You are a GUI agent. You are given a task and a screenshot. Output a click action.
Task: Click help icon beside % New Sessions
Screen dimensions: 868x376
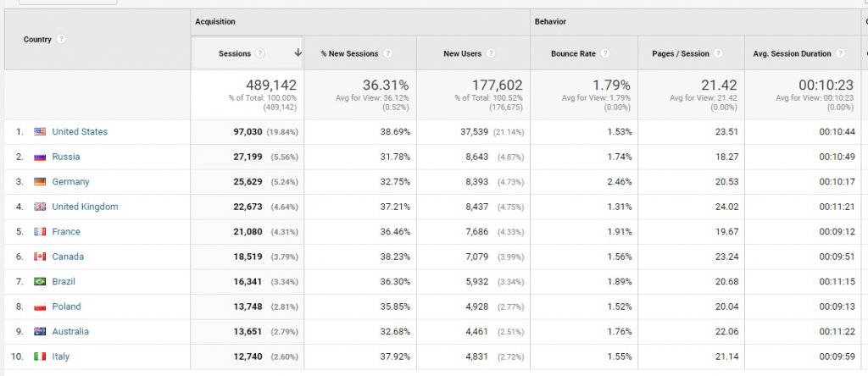coord(387,53)
